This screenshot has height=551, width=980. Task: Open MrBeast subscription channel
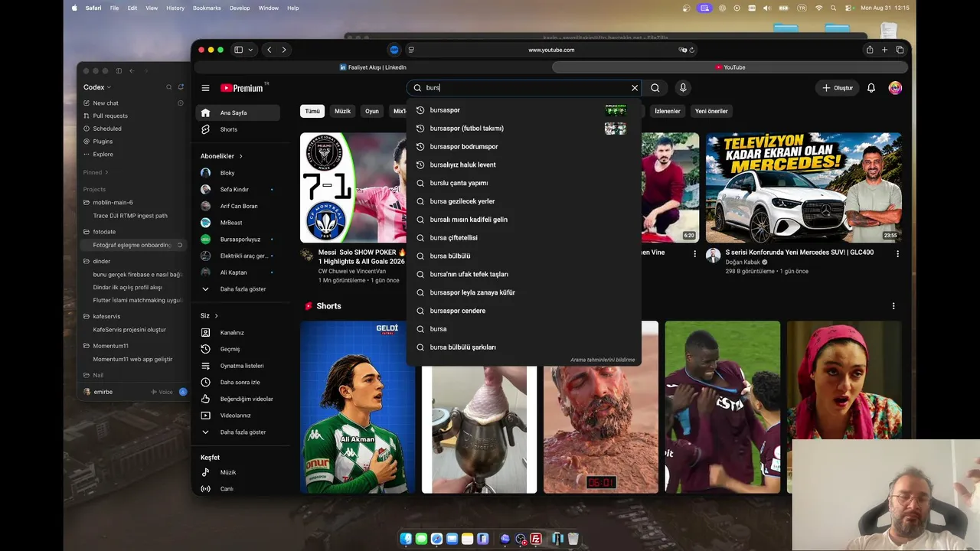[x=237, y=223]
